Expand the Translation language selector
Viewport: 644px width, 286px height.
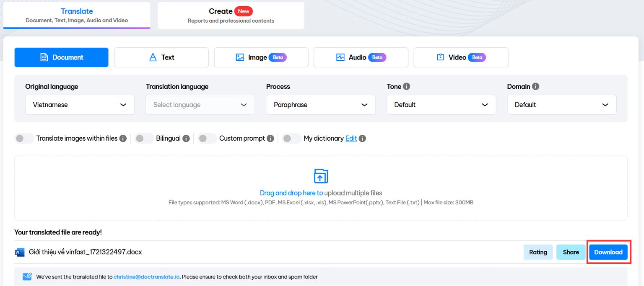click(200, 105)
